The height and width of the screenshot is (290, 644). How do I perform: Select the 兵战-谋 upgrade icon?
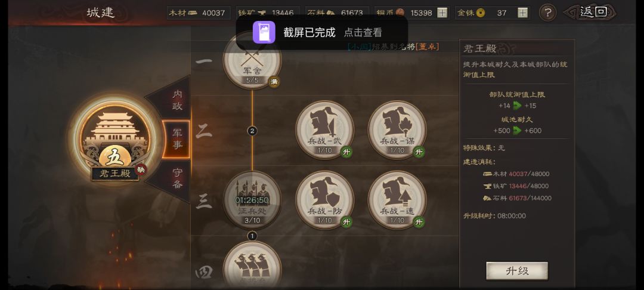(x=397, y=130)
